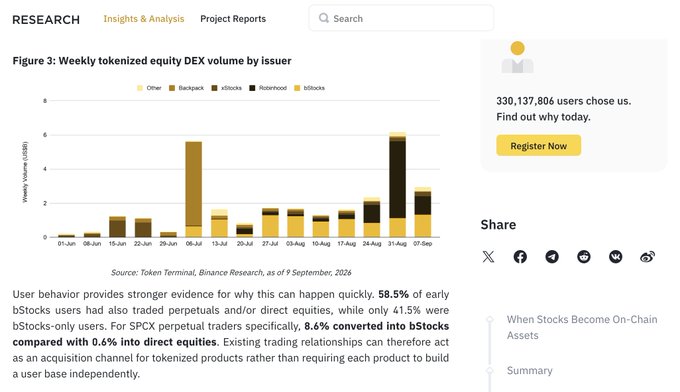Click the 24-Aug bar in the chart
This screenshot has height=392, width=680.
pyautogui.click(x=372, y=217)
